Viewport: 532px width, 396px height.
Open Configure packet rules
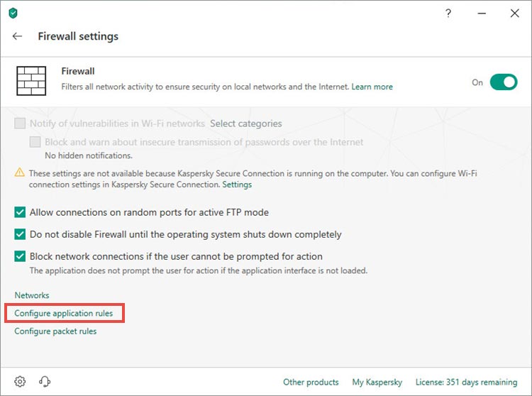point(55,331)
